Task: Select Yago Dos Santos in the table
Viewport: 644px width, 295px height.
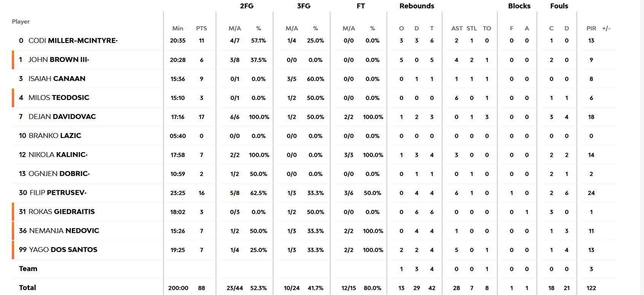Action: click(63, 250)
